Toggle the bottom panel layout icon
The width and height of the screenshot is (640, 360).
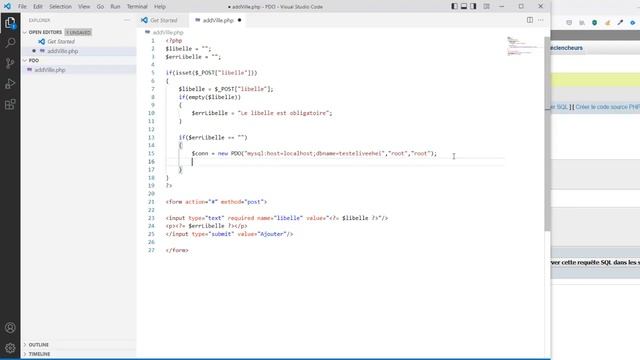(x=464, y=7)
